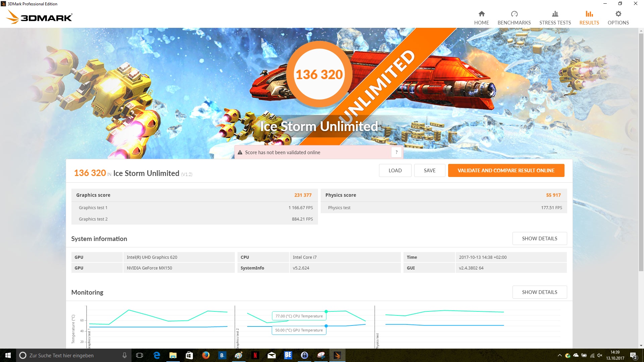Screen dimensions: 644x362
Task: Switch to the Results tab
Action: click(x=589, y=18)
